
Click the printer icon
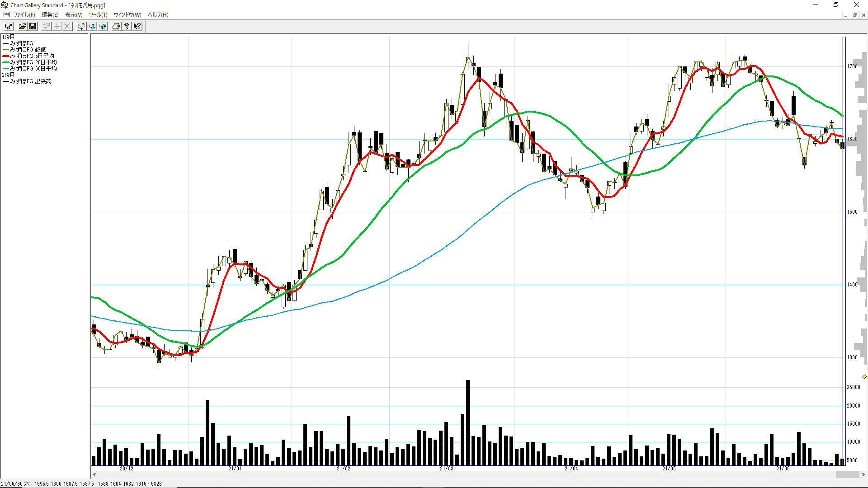click(x=116, y=26)
